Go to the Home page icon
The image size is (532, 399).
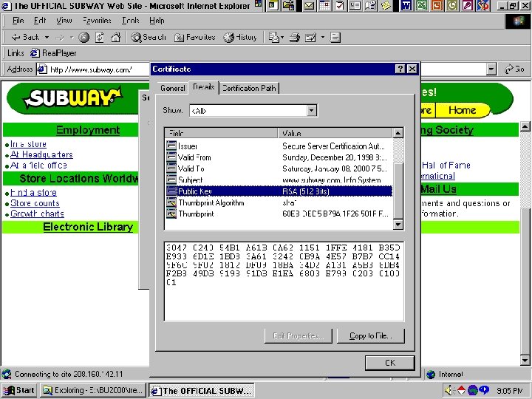[x=116, y=38]
